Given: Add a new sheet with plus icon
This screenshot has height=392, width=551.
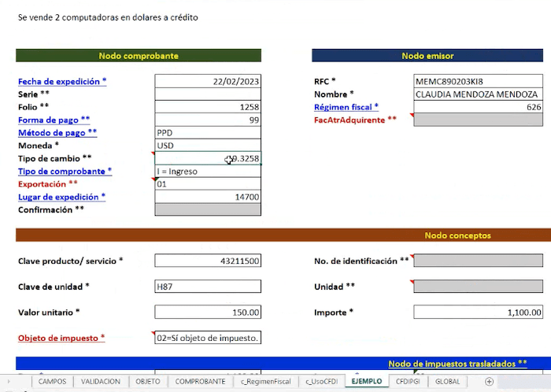Looking at the screenshot, I should pos(489,382).
